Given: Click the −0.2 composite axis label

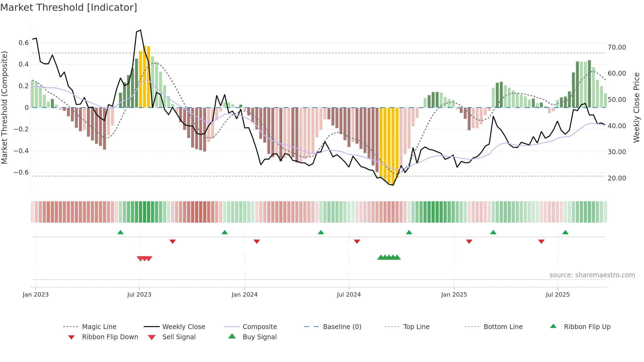Looking at the screenshot, I should (21, 129).
